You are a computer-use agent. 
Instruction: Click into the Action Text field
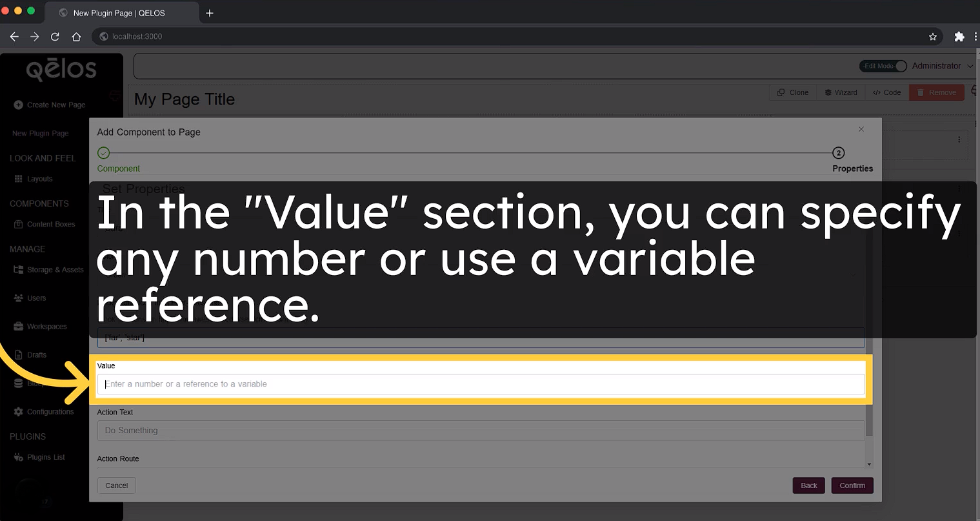pos(481,431)
